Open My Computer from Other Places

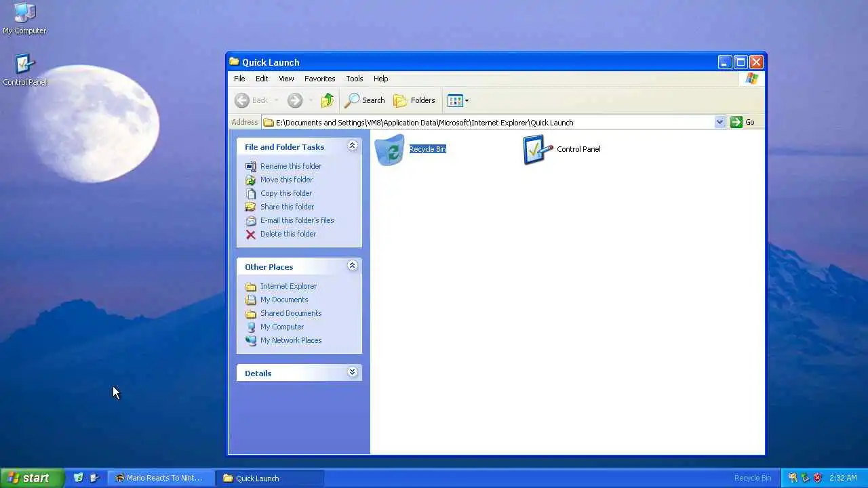point(275,327)
